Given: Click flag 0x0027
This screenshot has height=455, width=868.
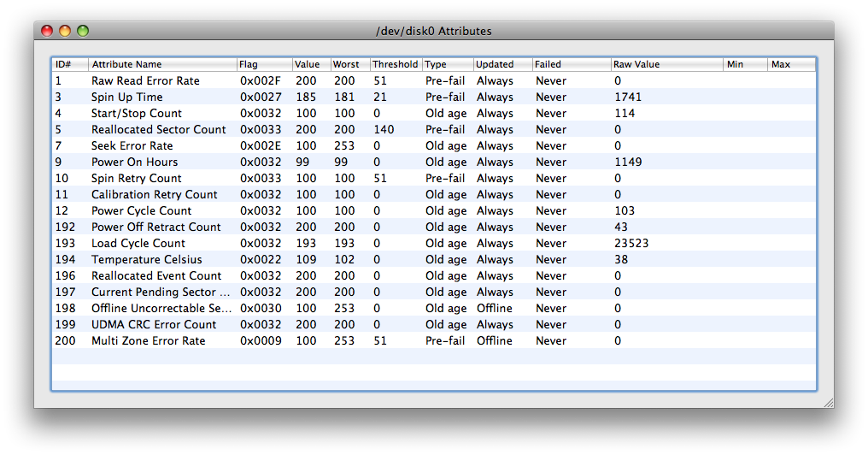Looking at the screenshot, I should pos(261,97).
